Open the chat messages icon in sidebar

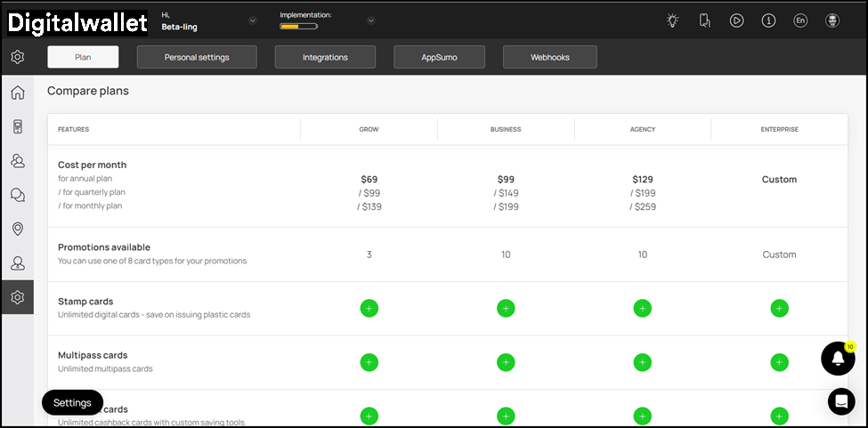point(17,195)
